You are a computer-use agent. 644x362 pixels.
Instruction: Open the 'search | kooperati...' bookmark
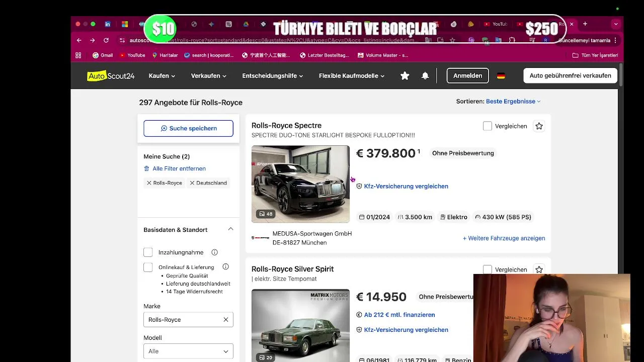tap(209, 55)
